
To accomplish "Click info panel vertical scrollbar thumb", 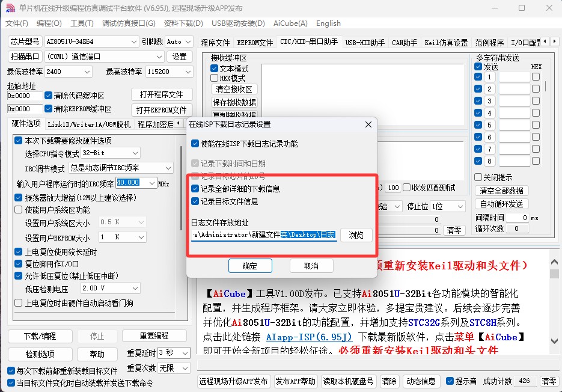I will click(x=554, y=274).
